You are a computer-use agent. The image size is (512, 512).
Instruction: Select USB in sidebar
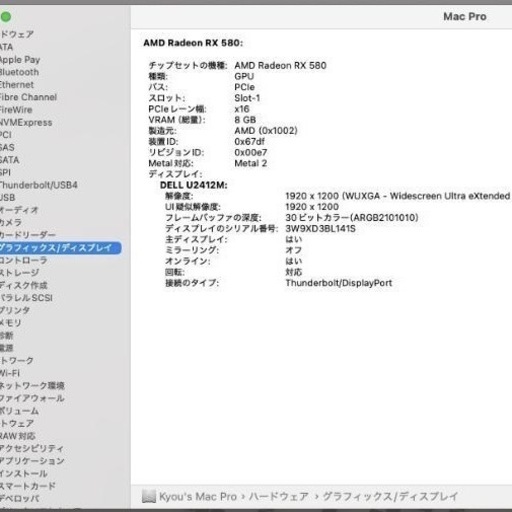tap(8, 198)
